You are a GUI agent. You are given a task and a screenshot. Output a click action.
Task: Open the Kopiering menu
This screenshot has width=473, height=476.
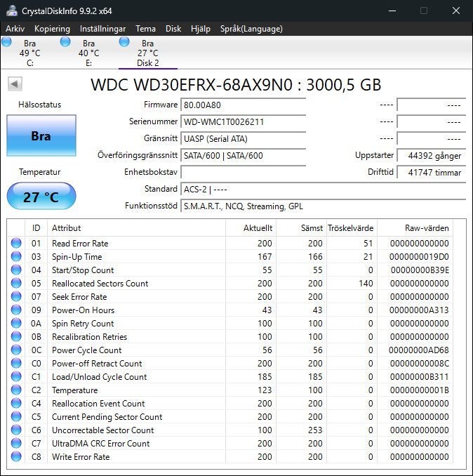52,29
